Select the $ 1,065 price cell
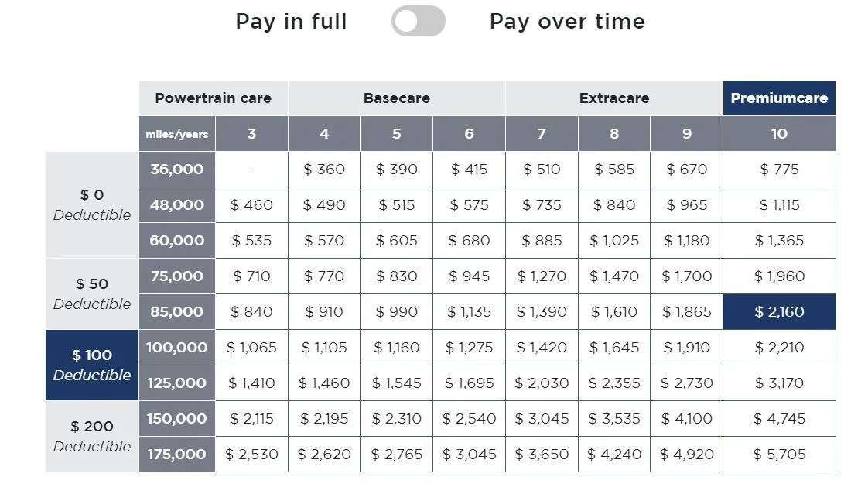 tap(251, 347)
